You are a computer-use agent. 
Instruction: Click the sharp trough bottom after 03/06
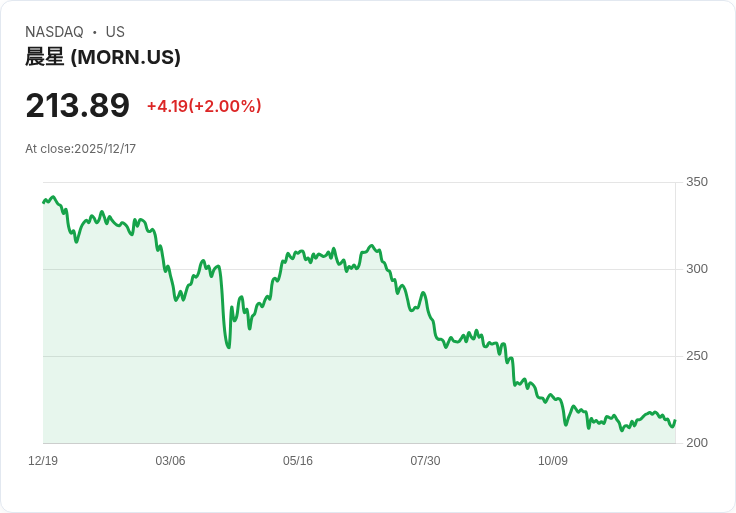(x=228, y=347)
